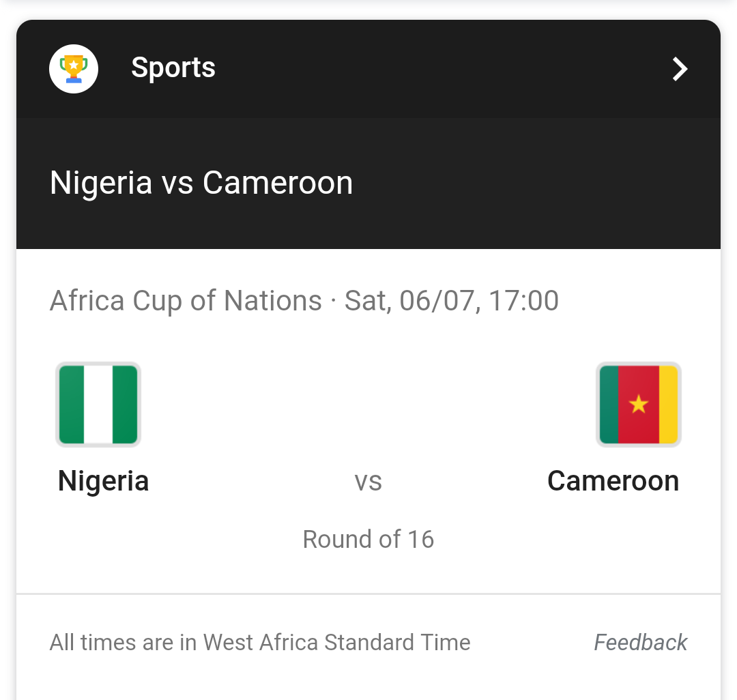Screen dimensions: 737x700
Task: Click the Nigeria flag icon
Action: [x=98, y=405]
